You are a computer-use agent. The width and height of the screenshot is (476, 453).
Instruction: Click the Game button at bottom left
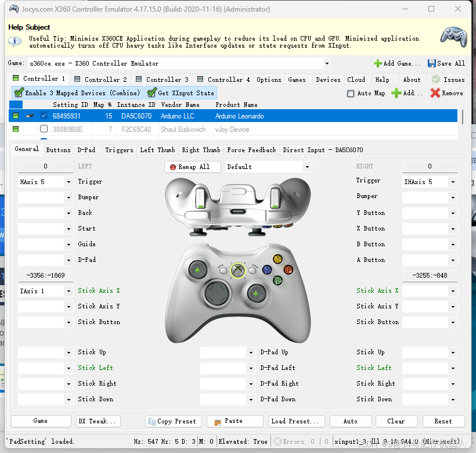click(41, 422)
